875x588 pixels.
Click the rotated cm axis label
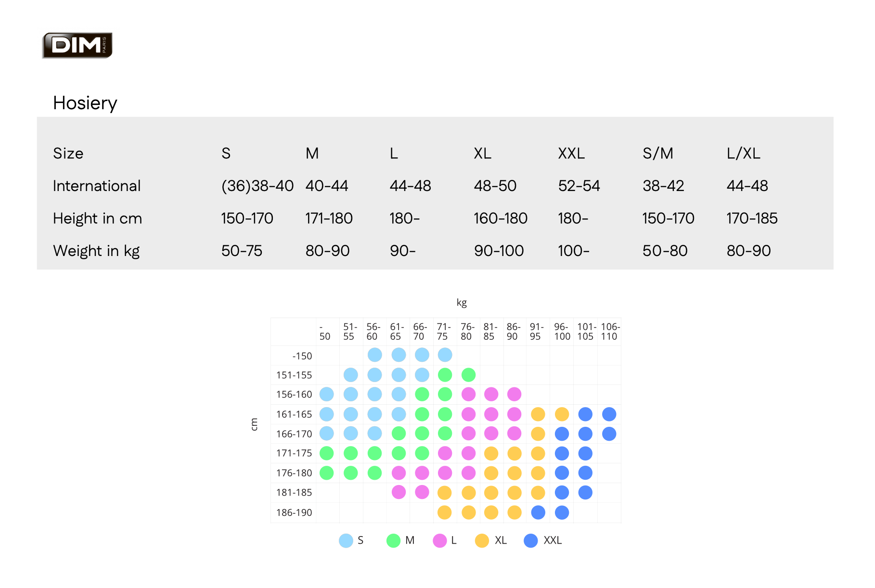254,424
